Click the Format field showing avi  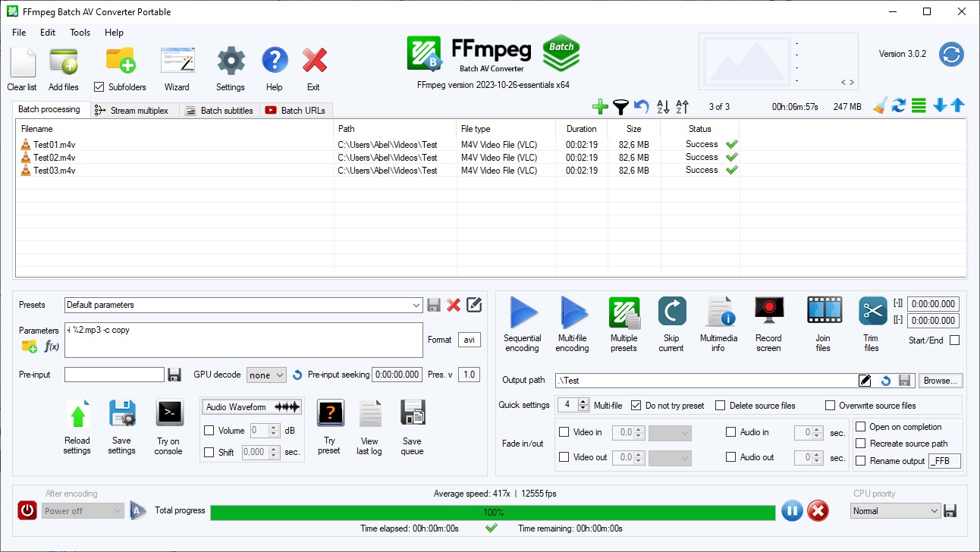click(470, 340)
